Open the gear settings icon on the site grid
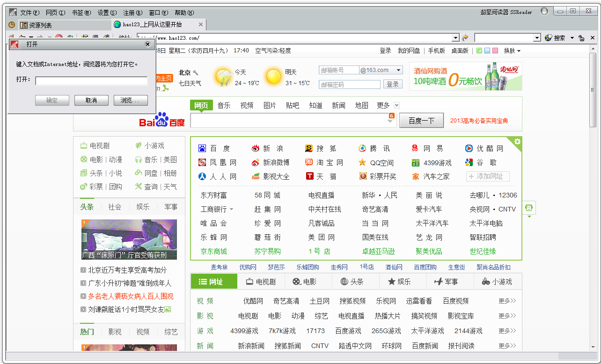The height and width of the screenshot is (364, 601). (x=517, y=141)
